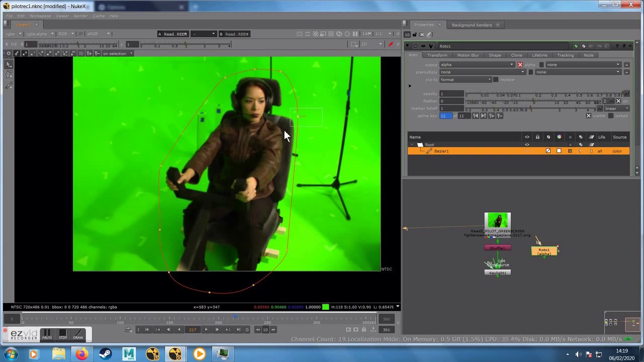Image resolution: width=644 pixels, height=362 pixels.
Task: Select the Bezier1 shape row
Action: point(518,151)
